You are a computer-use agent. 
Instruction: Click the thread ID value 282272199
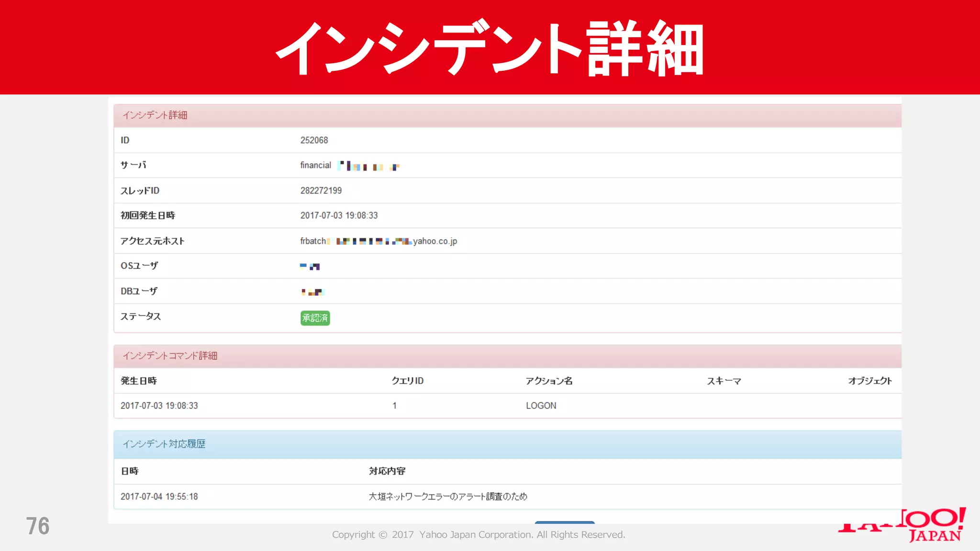click(x=321, y=190)
